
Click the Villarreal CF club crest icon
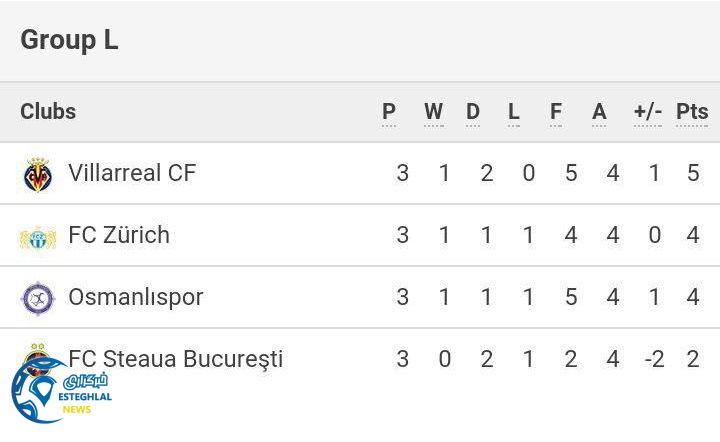(37, 174)
